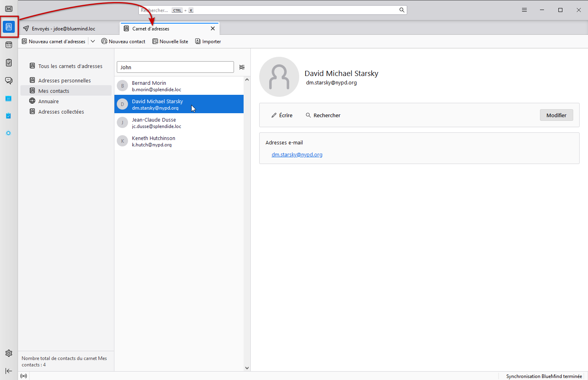Close the Carnet d'adresses tab
This screenshot has height=380, width=588.
point(213,28)
